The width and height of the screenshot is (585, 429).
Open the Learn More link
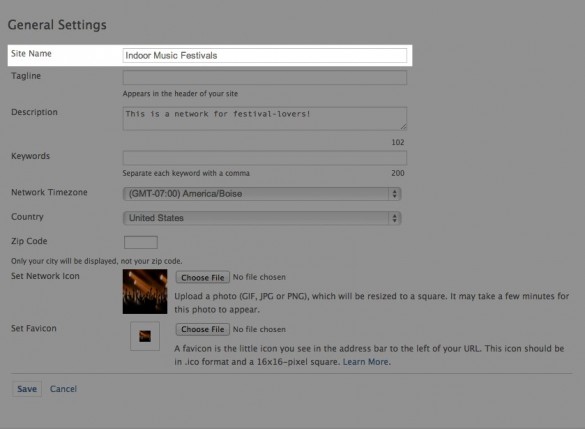point(366,362)
